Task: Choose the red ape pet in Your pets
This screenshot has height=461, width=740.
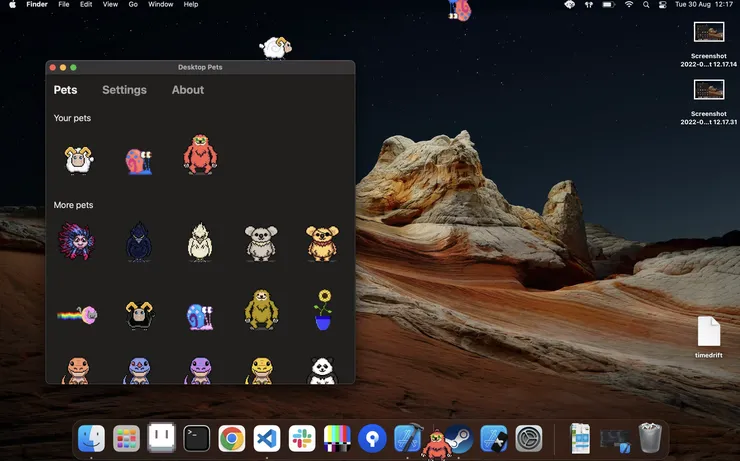Action: pyautogui.click(x=200, y=154)
